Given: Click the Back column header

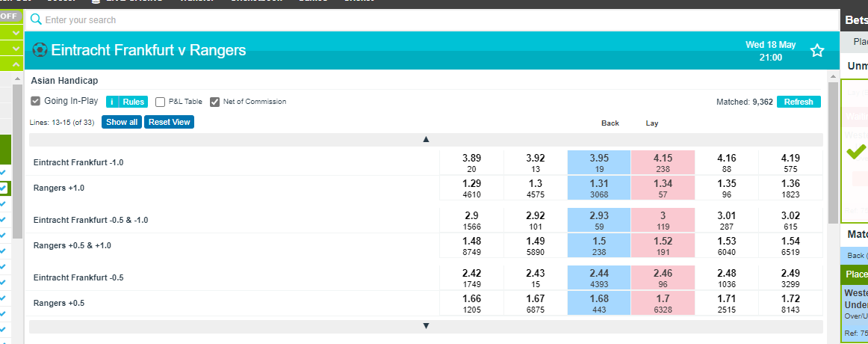Looking at the screenshot, I should [610, 123].
